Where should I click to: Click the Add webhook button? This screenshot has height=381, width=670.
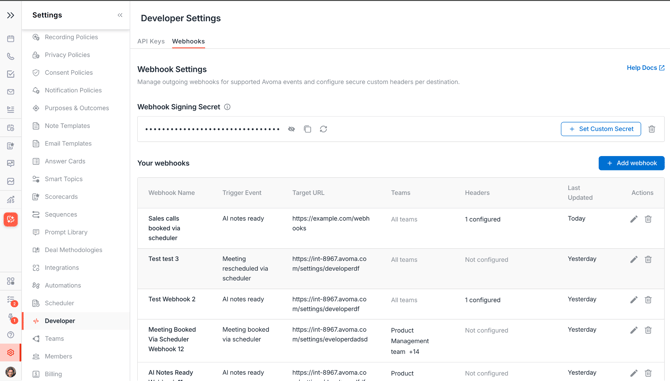point(631,163)
